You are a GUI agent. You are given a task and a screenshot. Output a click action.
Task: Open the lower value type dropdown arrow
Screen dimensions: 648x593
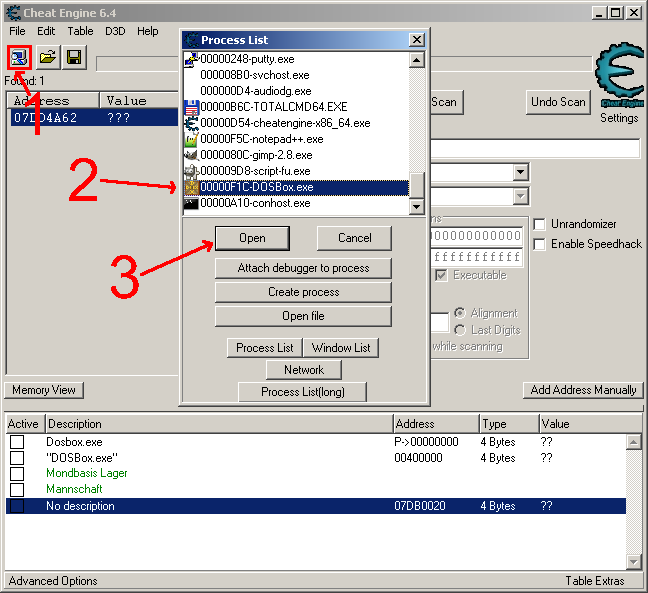click(x=520, y=196)
